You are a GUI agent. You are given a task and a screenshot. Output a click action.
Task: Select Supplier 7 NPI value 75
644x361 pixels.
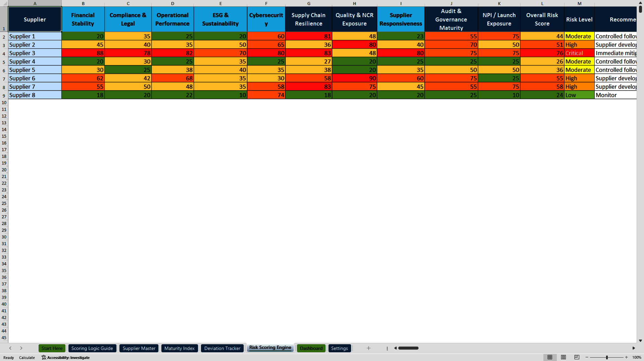point(499,87)
